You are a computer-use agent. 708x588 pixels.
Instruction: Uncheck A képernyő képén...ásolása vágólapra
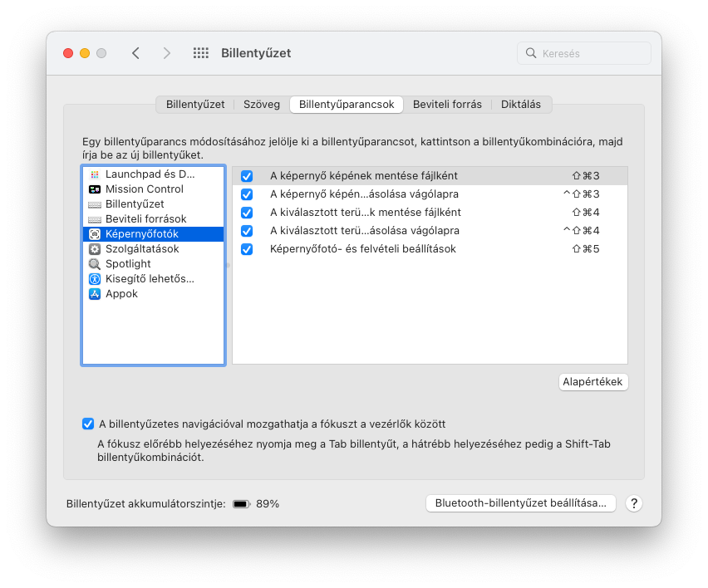(x=247, y=194)
